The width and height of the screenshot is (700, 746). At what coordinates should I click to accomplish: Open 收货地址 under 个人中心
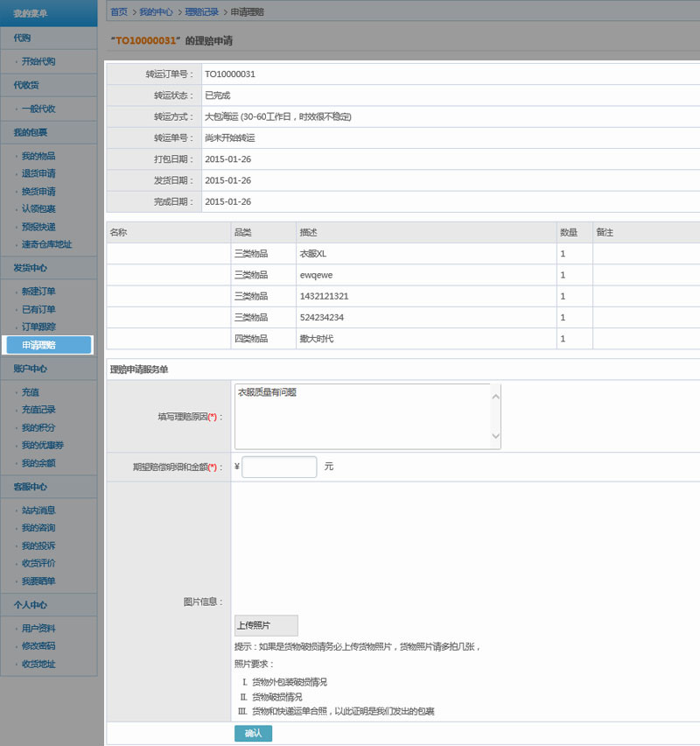[x=38, y=664]
